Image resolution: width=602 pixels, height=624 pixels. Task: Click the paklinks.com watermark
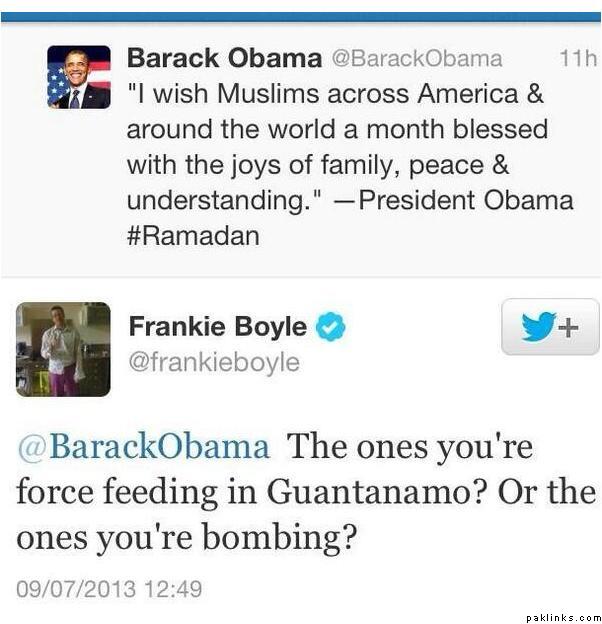[562, 616]
